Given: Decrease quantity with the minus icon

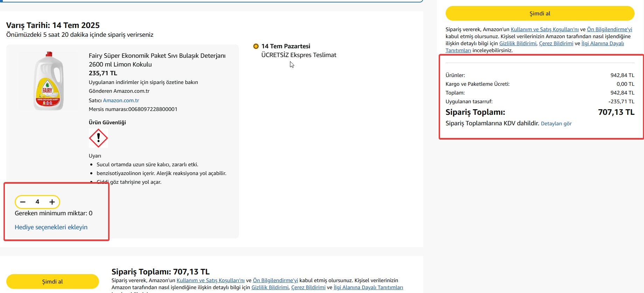Looking at the screenshot, I should click(23, 202).
